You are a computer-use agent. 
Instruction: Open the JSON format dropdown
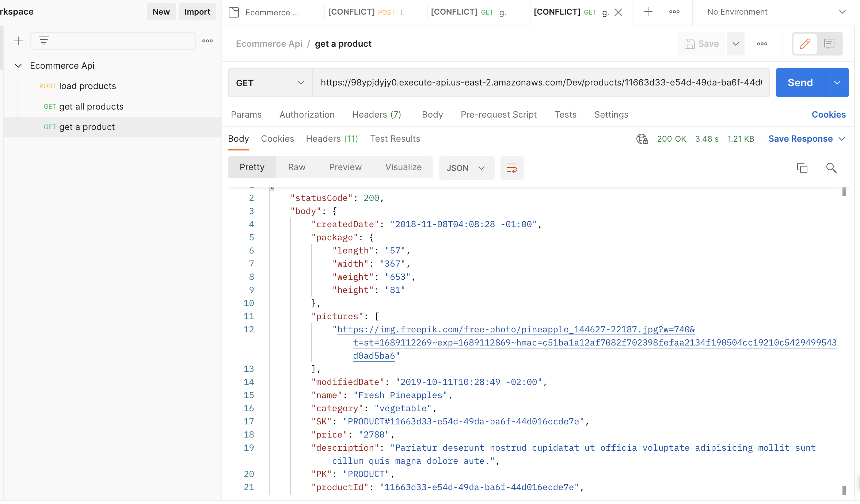[x=466, y=168]
